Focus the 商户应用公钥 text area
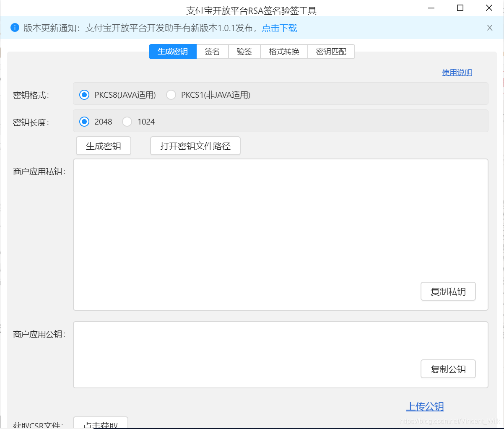 [x=281, y=355]
